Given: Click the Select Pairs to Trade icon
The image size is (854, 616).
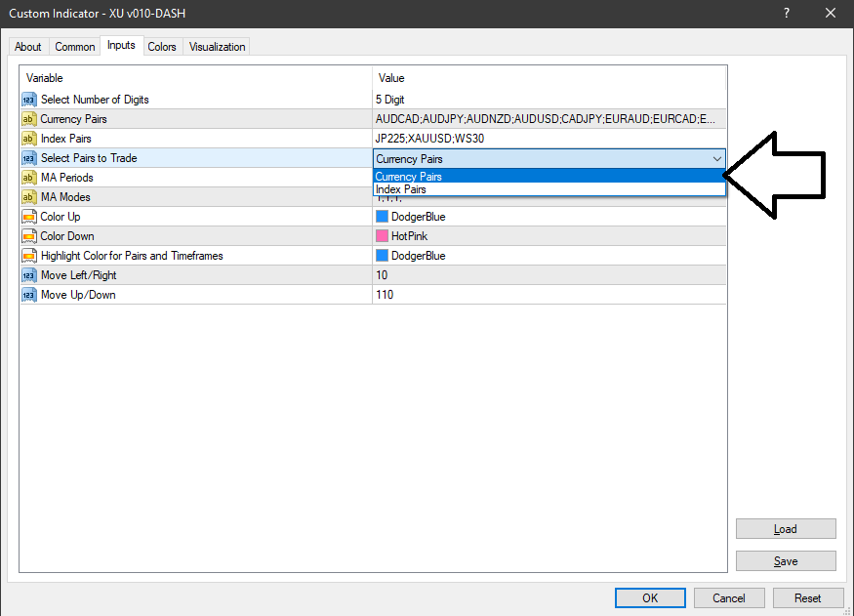Looking at the screenshot, I should coord(28,158).
